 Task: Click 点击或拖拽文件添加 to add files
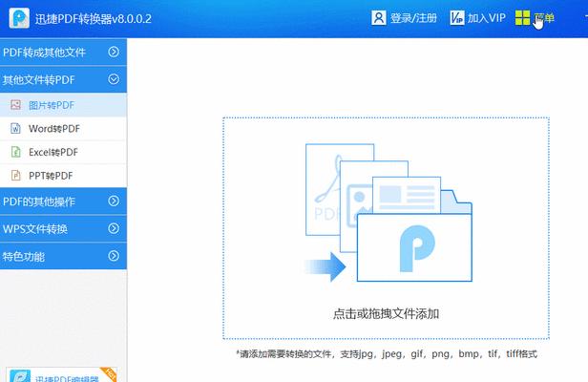(386, 313)
